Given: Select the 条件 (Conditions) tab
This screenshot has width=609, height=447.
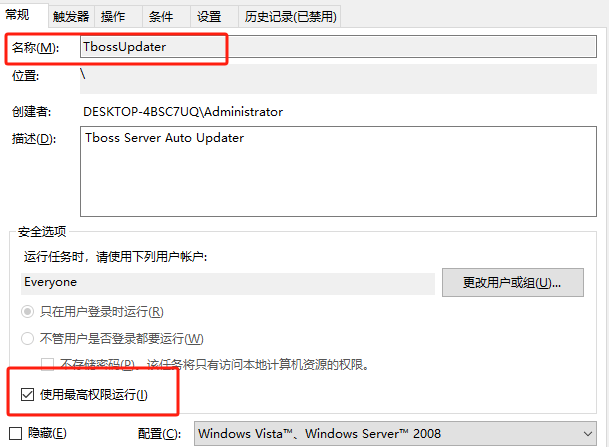Looking at the screenshot, I should coord(160,17).
